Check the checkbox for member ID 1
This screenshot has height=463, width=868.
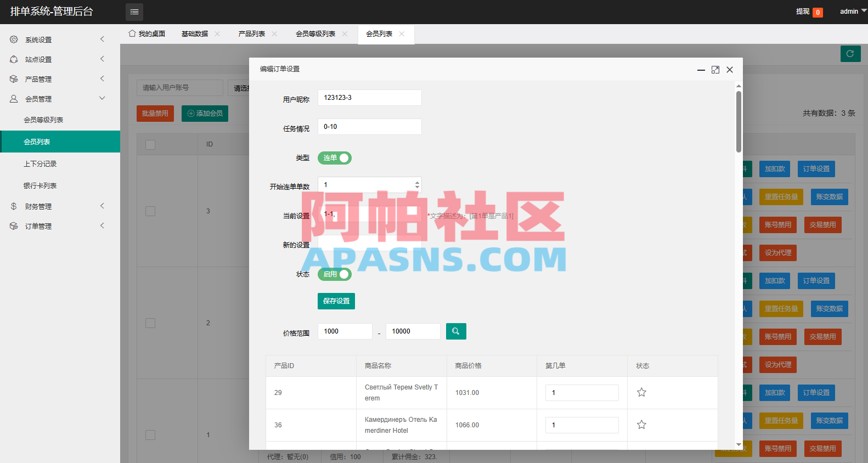point(150,435)
